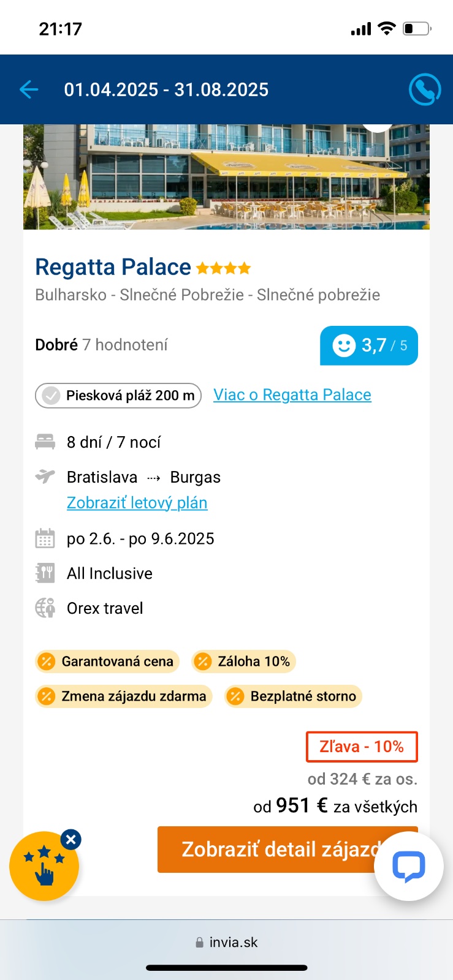The height and width of the screenshot is (980, 453).
Task: Open Viac o Regatta Palace link
Action: pos(292,395)
